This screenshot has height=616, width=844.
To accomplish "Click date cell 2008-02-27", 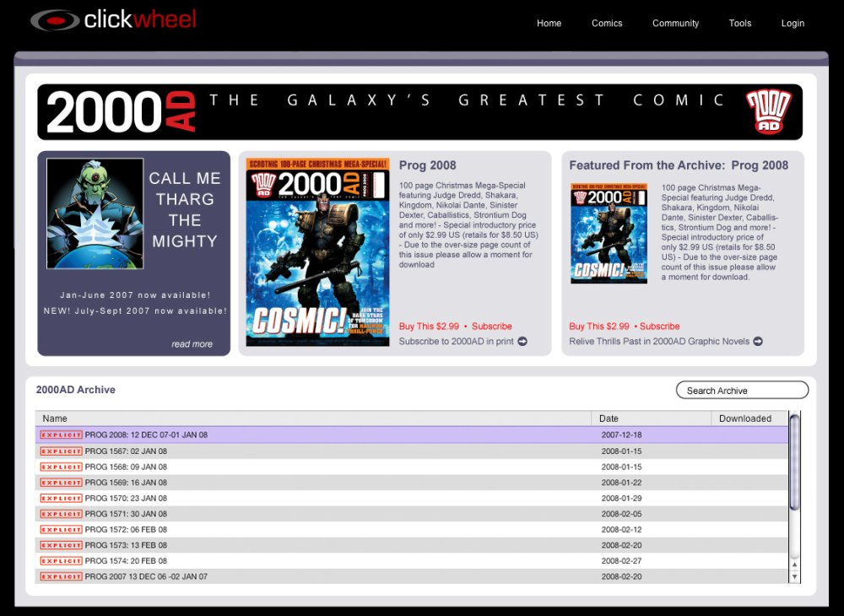I will pos(622,560).
